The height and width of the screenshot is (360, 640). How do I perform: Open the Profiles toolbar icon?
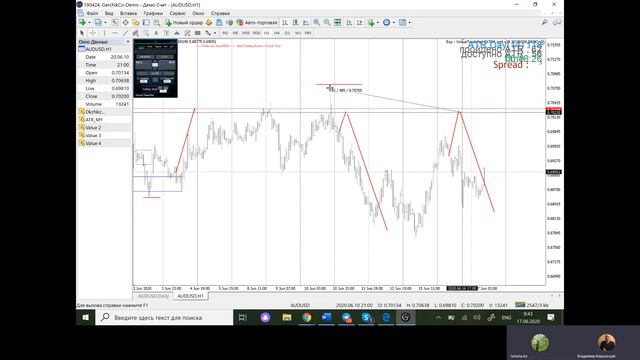(x=98, y=22)
